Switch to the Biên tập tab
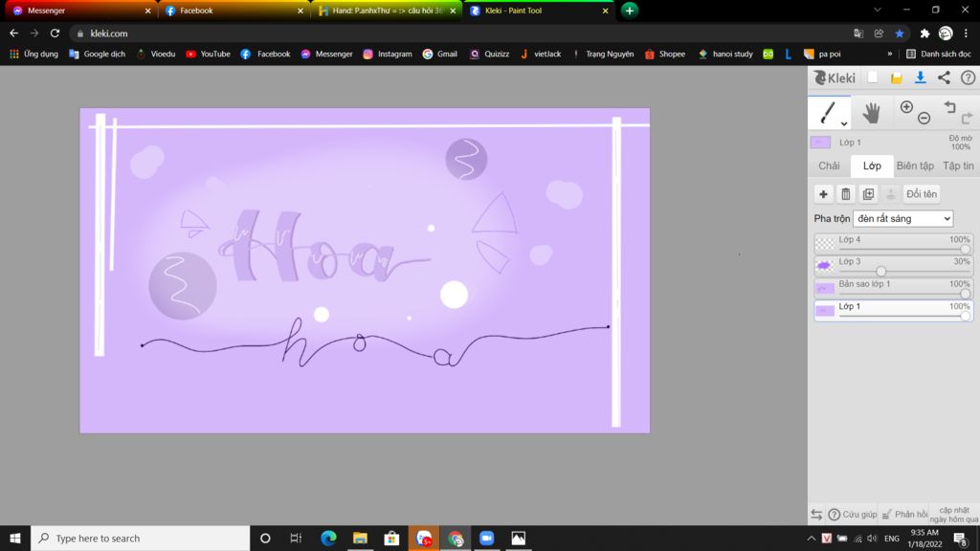 [x=914, y=165]
